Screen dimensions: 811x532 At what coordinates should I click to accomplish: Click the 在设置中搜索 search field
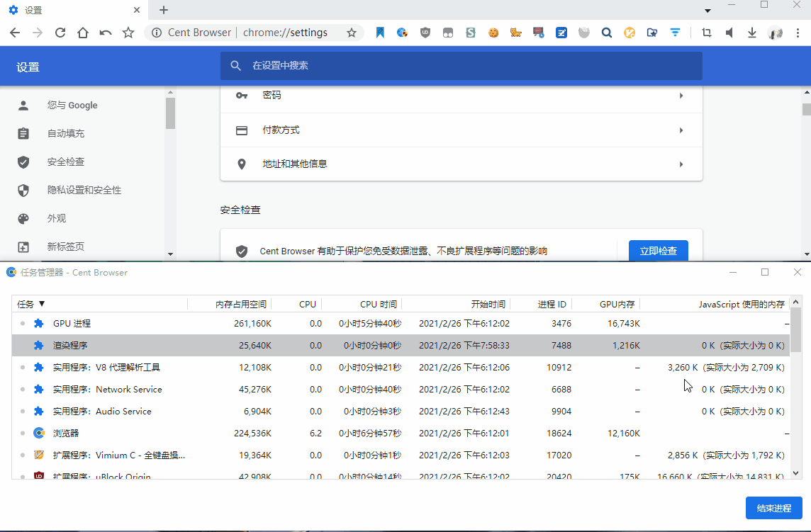point(461,66)
